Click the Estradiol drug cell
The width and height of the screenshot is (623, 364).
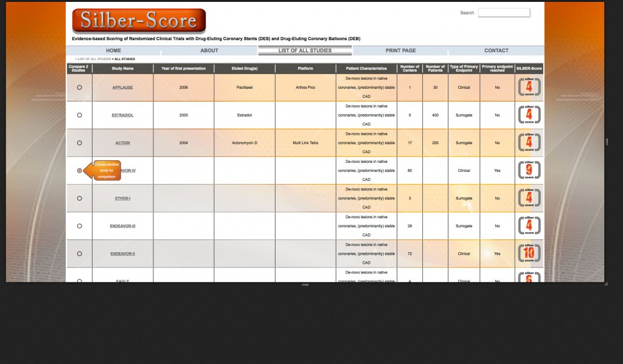pos(245,115)
